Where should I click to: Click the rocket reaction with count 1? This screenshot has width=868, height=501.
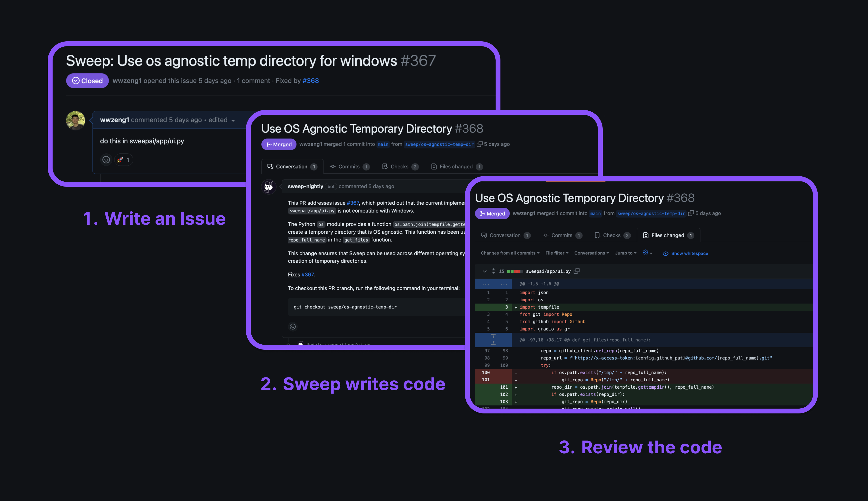[x=124, y=160]
